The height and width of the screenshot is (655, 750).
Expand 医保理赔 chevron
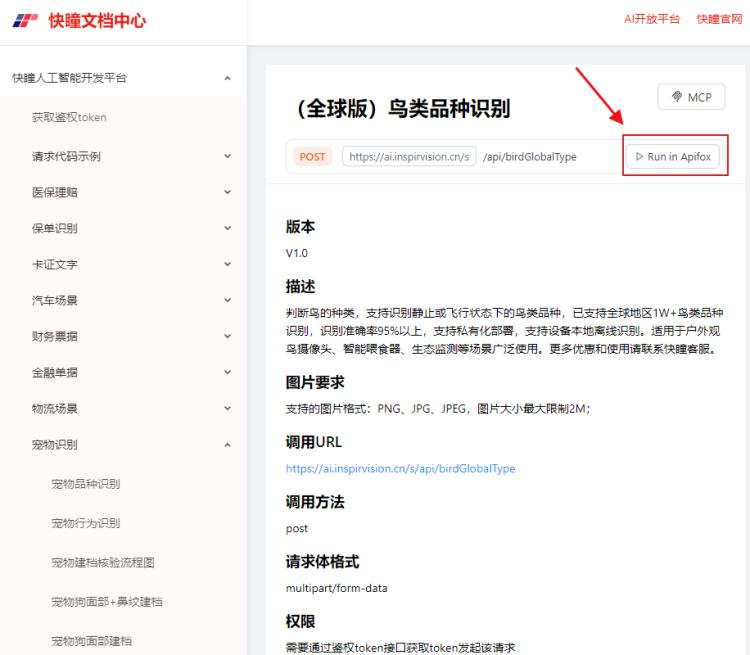point(228,192)
